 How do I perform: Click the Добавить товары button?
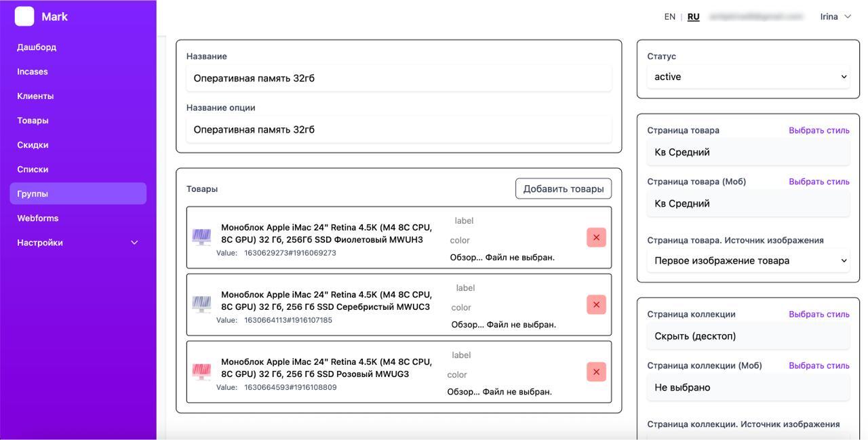click(563, 188)
